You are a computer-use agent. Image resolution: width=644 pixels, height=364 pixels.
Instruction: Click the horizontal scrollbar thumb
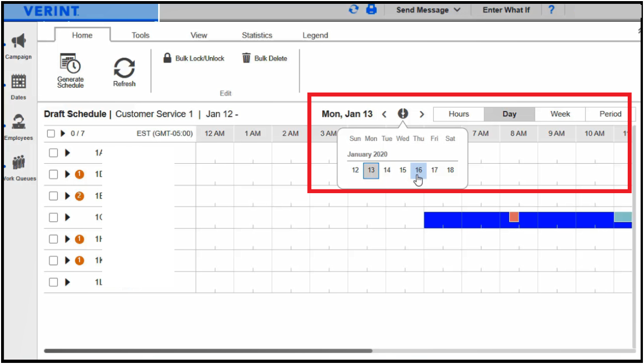click(208, 351)
